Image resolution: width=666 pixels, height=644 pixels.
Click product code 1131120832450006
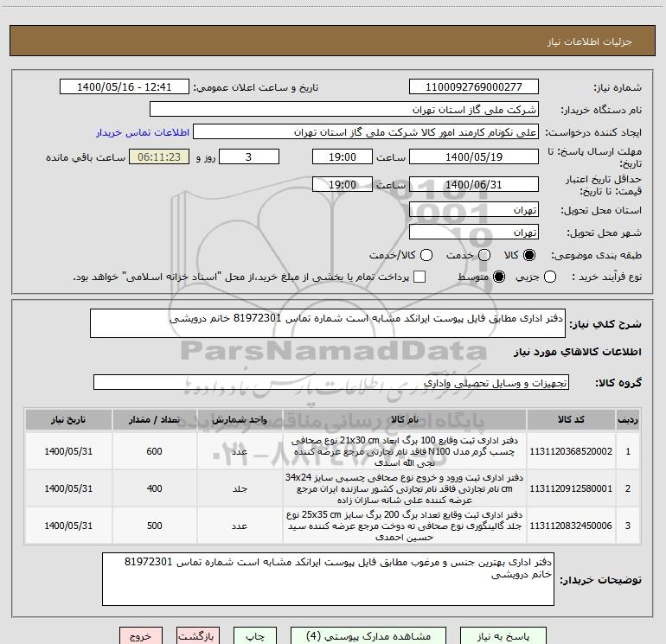click(x=571, y=526)
